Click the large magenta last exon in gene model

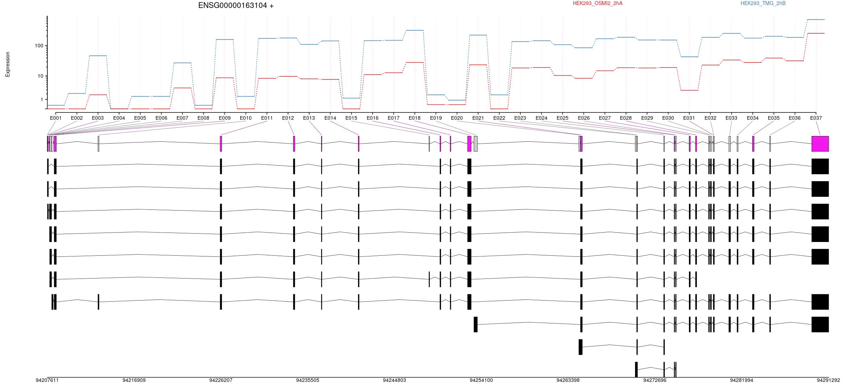pyautogui.click(x=820, y=144)
